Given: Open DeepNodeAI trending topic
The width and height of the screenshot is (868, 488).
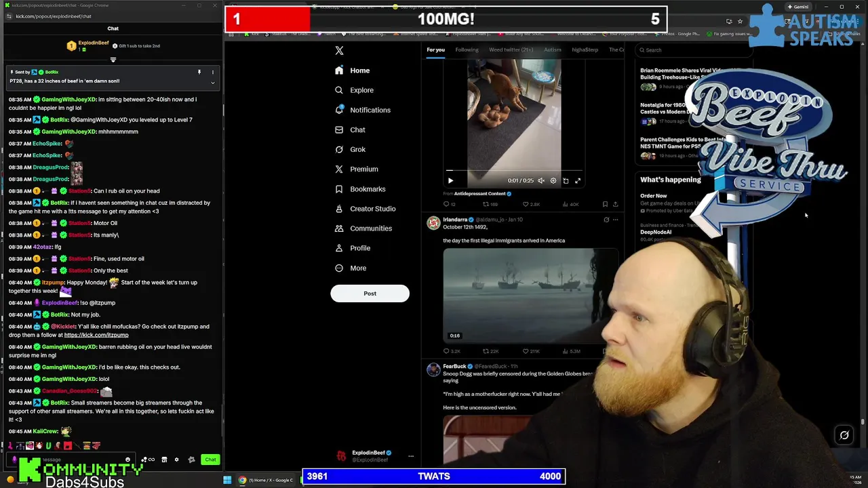Looking at the screenshot, I should (x=656, y=232).
